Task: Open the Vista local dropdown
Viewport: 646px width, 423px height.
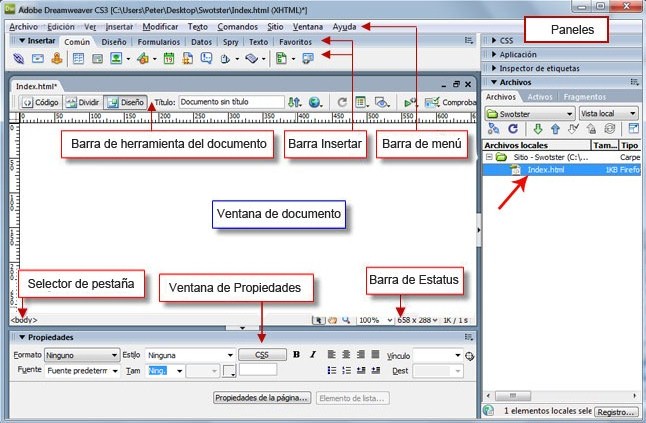Action: pos(609,113)
